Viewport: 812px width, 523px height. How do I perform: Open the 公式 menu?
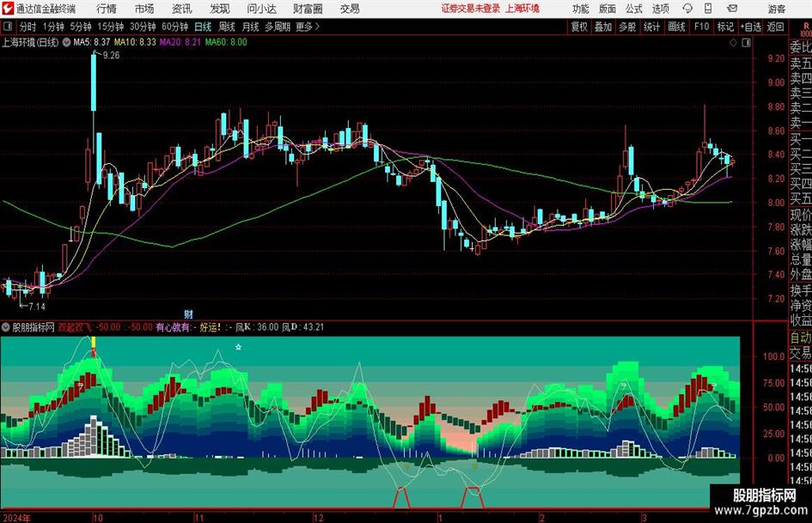pos(634,9)
